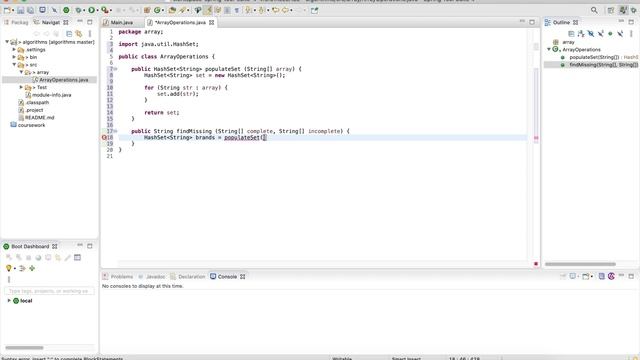Collapse the array package folder
Screen dimensions: 640x360
point(22,72)
